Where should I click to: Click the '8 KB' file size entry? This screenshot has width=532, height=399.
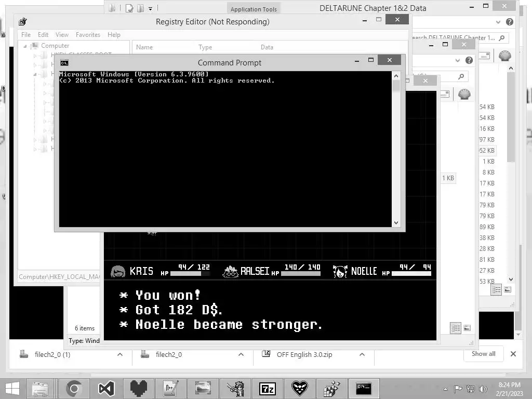[488, 172]
